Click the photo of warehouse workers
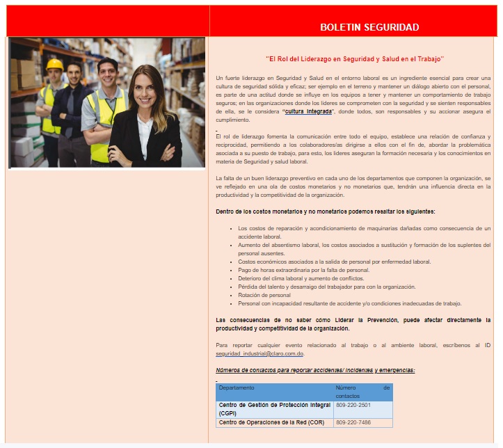The height and width of the screenshot is (448, 503). pos(107,103)
